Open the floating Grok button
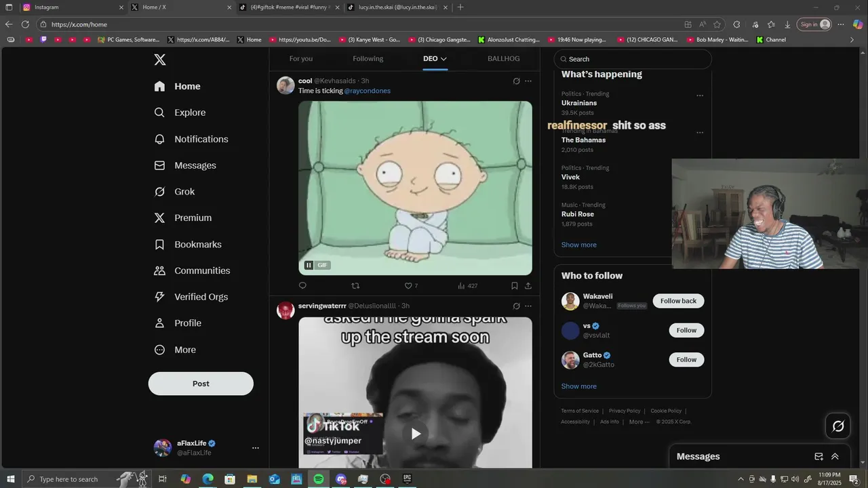 pos(838,426)
